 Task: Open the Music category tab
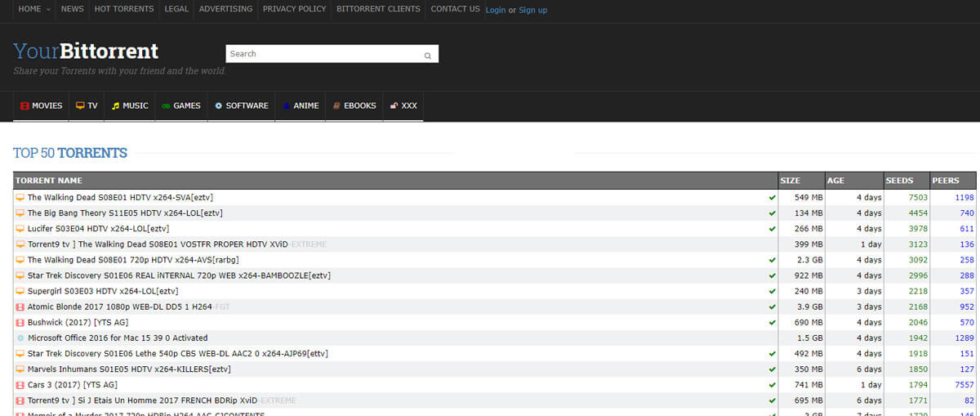130,105
